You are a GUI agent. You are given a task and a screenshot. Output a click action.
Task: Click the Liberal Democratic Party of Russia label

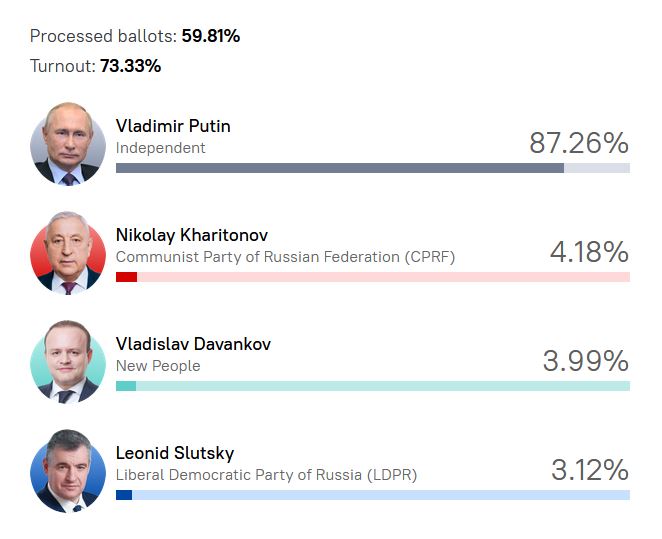pos(266,475)
